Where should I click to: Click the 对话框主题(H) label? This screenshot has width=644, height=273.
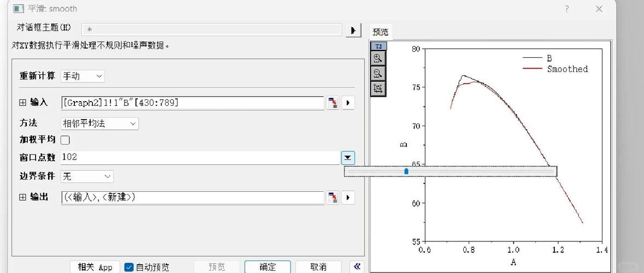(x=44, y=28)
